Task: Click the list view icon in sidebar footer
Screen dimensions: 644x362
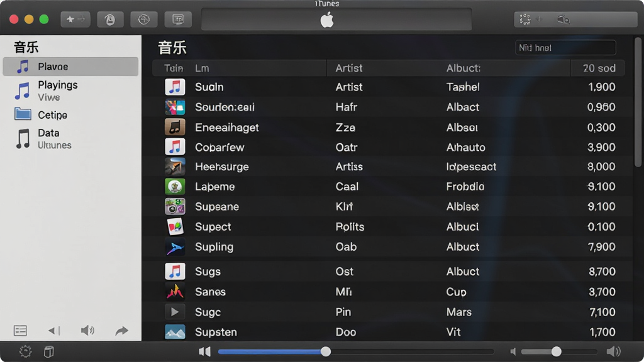Action: pyautogui.click(x=20, y=331)
